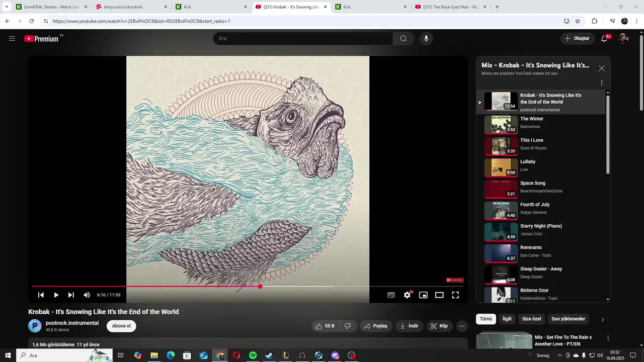Image resolution: width=644 pixels, height=362 pixels.
Task: Reload the page in browser
Action: [x=31, y=21]
